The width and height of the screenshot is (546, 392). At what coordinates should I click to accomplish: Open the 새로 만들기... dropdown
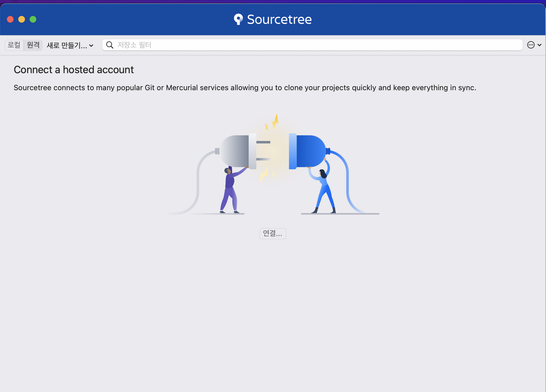click(x=70, y=45)
